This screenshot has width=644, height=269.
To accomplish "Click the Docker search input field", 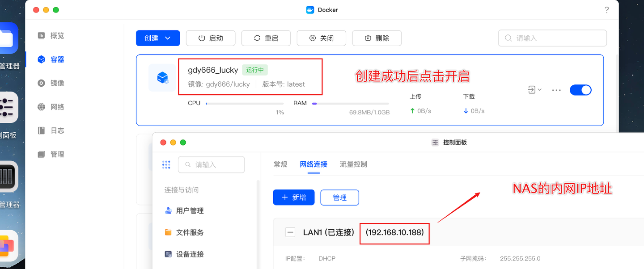I will [x=552, y=38].
